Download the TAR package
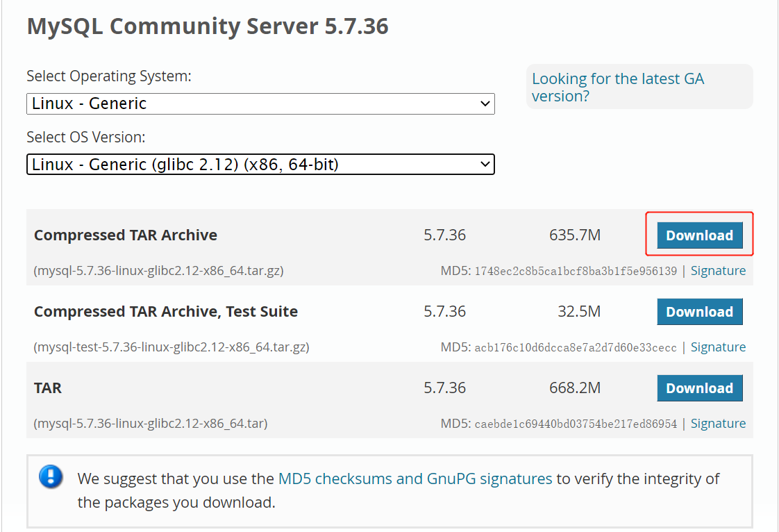This screenshot has height=532, width=779. 699,388
